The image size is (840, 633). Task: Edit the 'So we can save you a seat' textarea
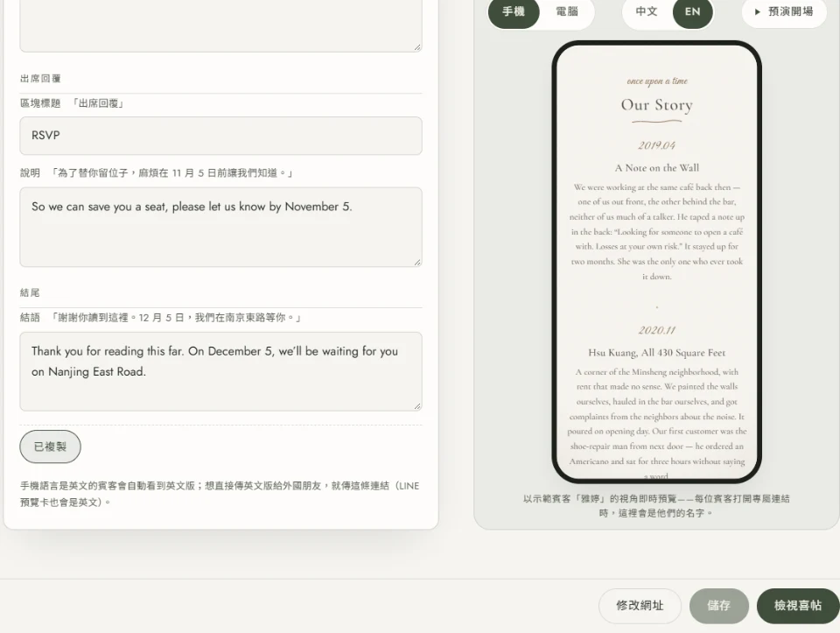(220, 227)
